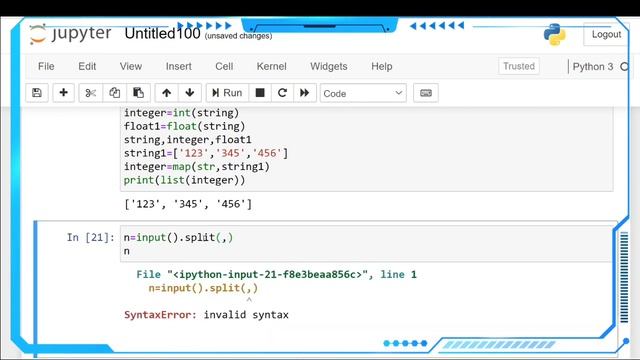Click the Trusted notebook indicator
This screenshot has height=360, width=640.
(519, 66)
